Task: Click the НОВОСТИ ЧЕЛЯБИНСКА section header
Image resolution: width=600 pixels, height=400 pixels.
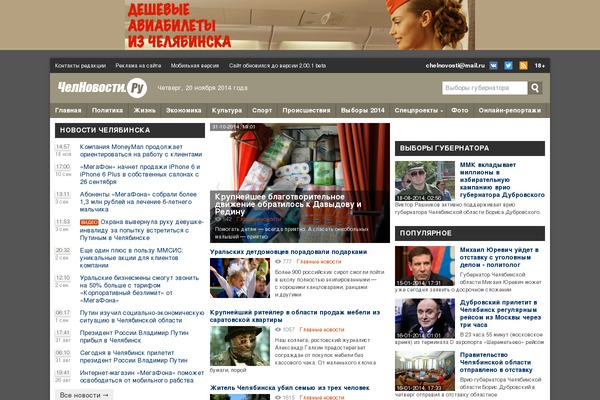Action: click(x=130, y=130)
